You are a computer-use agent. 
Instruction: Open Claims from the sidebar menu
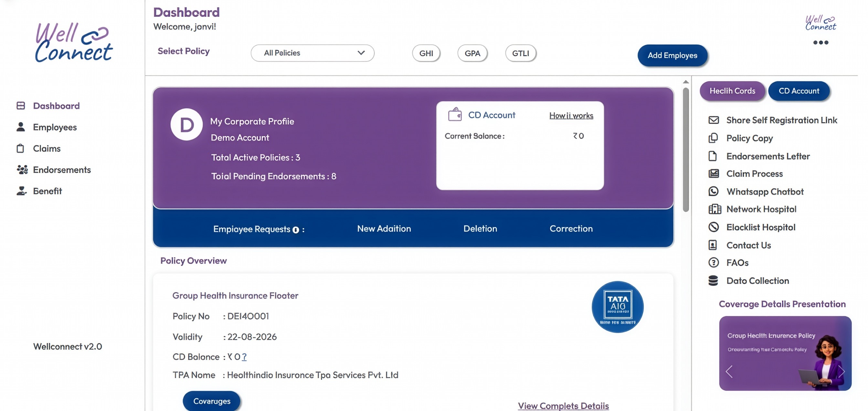(x=47, y=149)
